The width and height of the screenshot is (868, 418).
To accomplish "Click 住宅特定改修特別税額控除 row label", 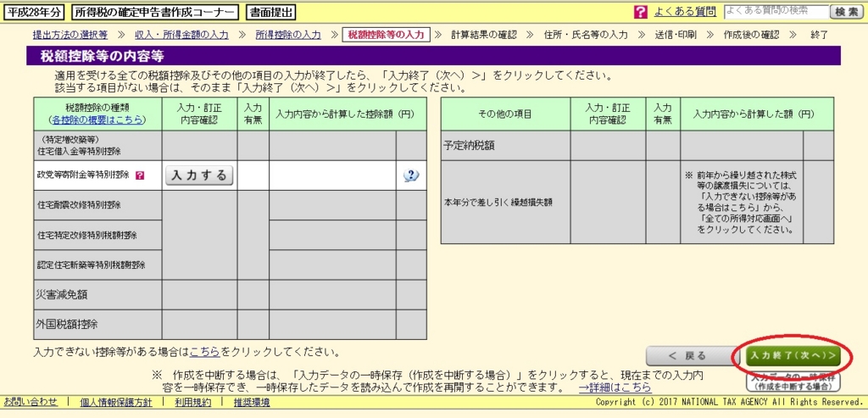I will pyautogui.click(x=87, y=236).
